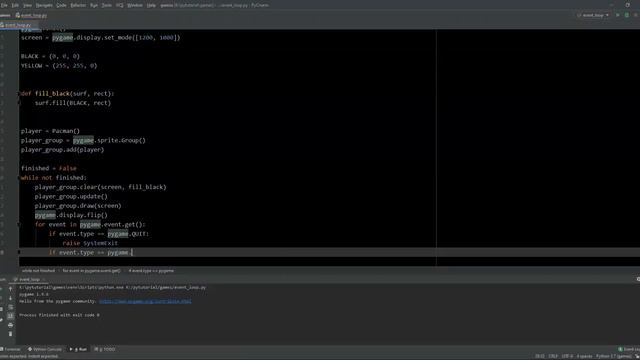The image size is (640, 360).
Task: Open the File menu
Action: (x=4, y=5)
